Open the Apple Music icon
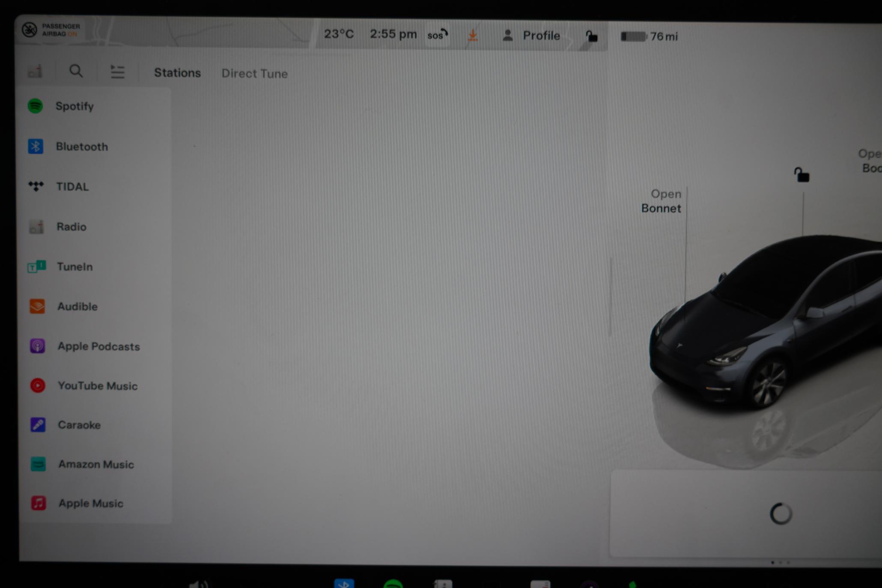The image size is (882, 588). pos(39,503)
